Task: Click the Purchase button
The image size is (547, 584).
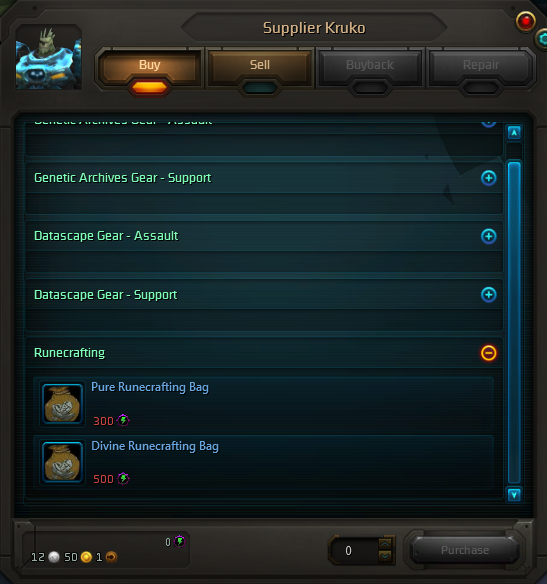Action: (465, 550)
